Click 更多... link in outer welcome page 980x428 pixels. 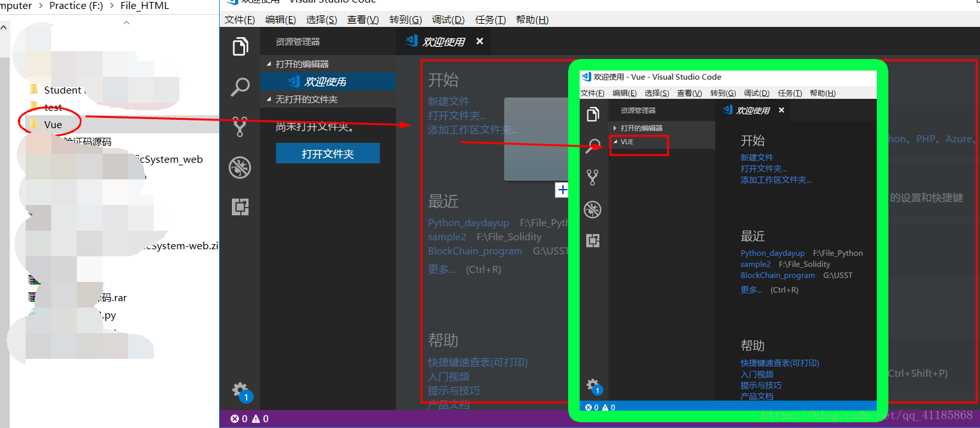click(x=441, y=270)
